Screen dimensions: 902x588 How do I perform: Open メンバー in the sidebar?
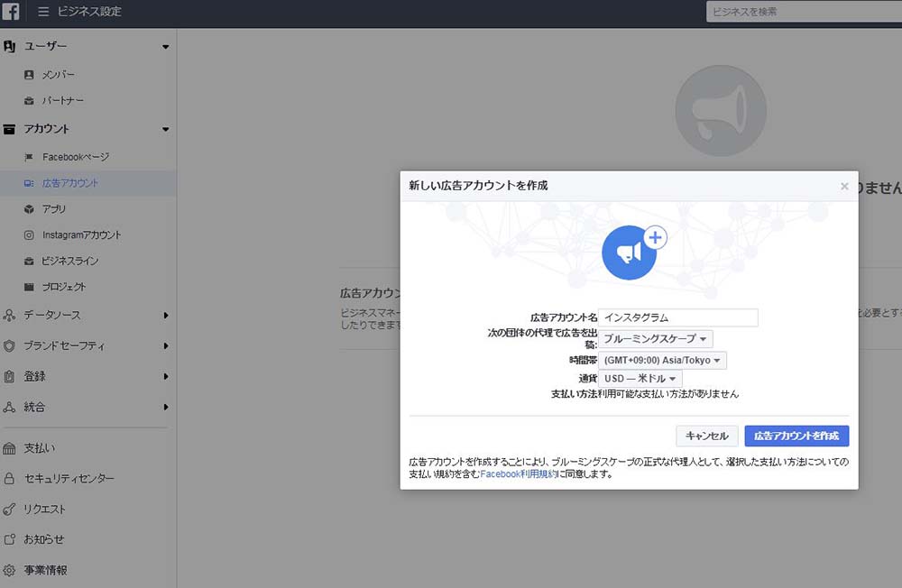pos(58,75)
